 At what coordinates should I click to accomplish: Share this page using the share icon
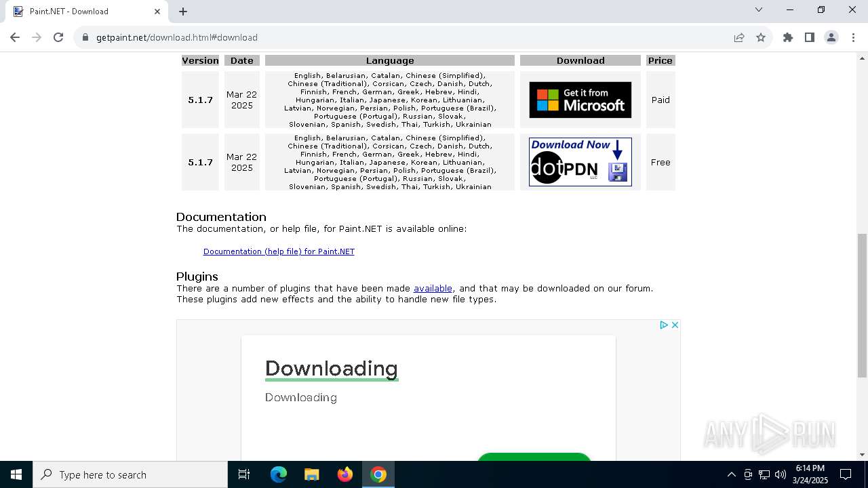[x=739, y=37]
